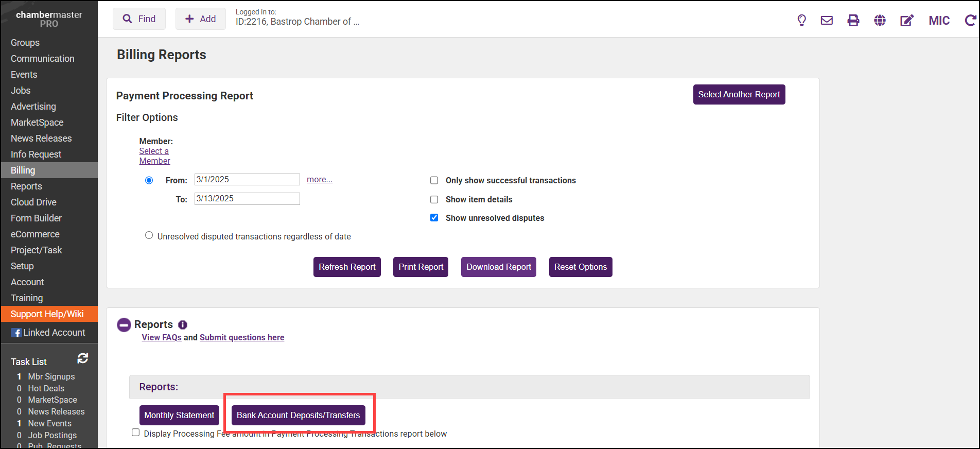Open the Add menu button

pyautogui.click(x=201, y=19)
